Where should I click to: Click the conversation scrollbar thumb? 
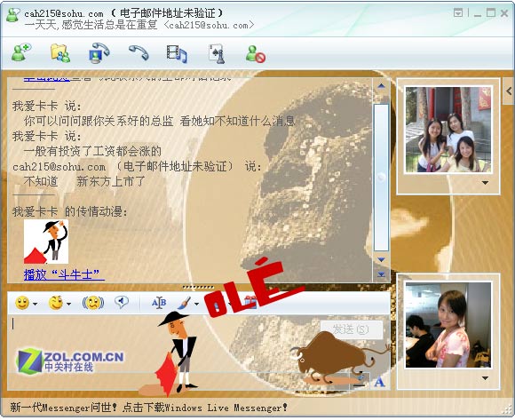click(x=381, y=178)
